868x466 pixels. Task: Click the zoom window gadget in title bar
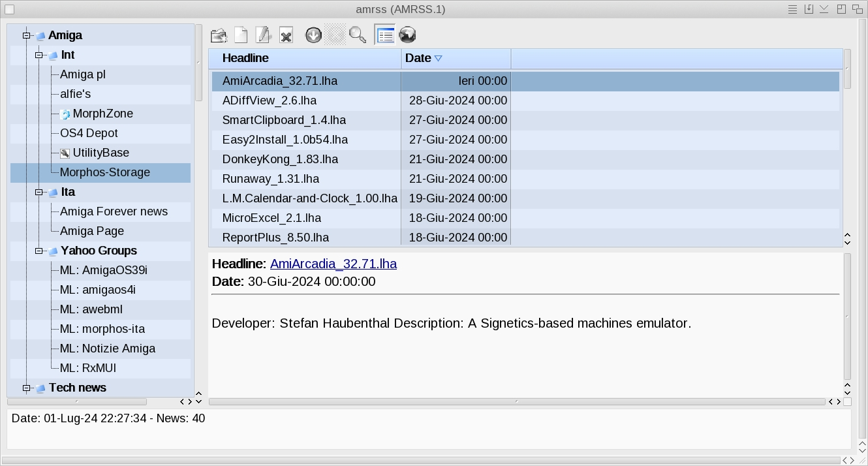(x=842, y=9)
